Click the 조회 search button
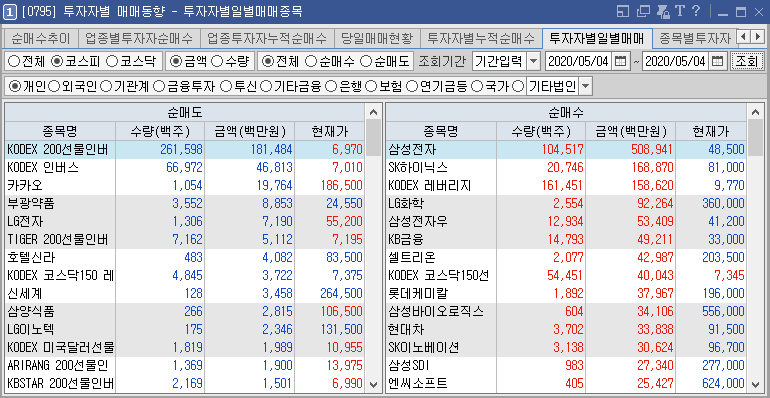770x398 pixels. pyautogui.click(x=747, y=61)
